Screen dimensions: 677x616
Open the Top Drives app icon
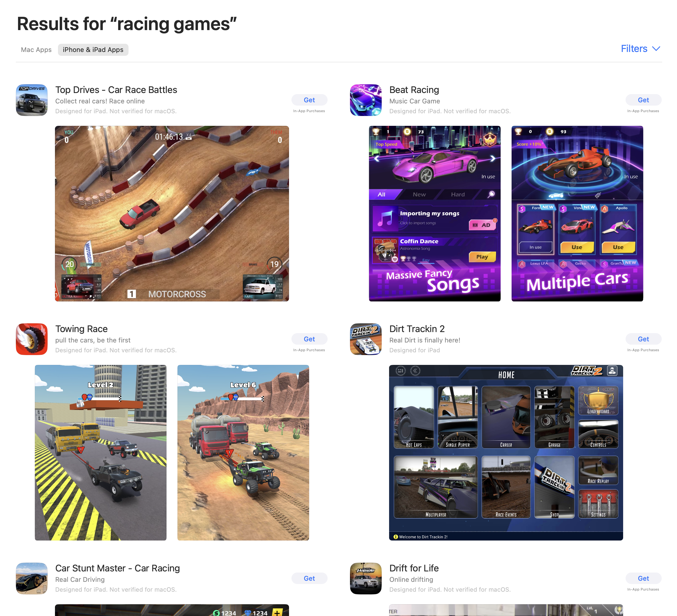(x=31, y=100)
